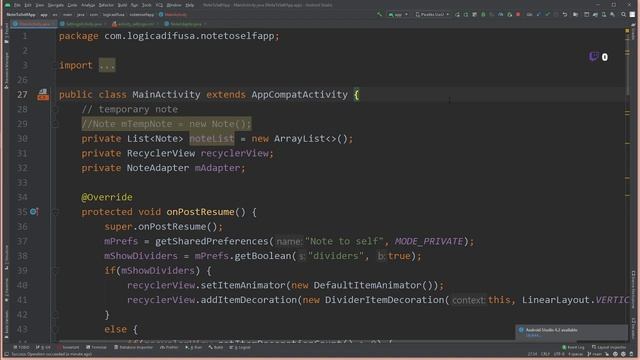Open the Terminal tool window button

(x=96, y=347)
